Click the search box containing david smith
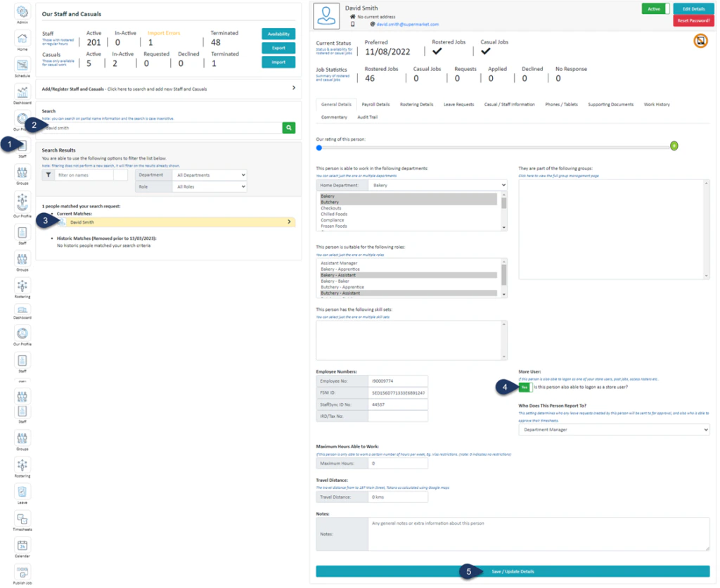This screenshot has width=720, height=588. pos(162,128)
